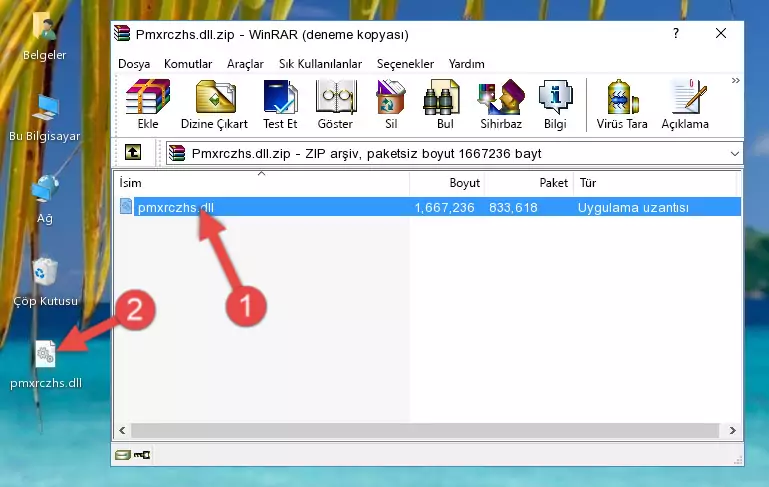Click the drive icon in status bar

[x=123, y=455]
